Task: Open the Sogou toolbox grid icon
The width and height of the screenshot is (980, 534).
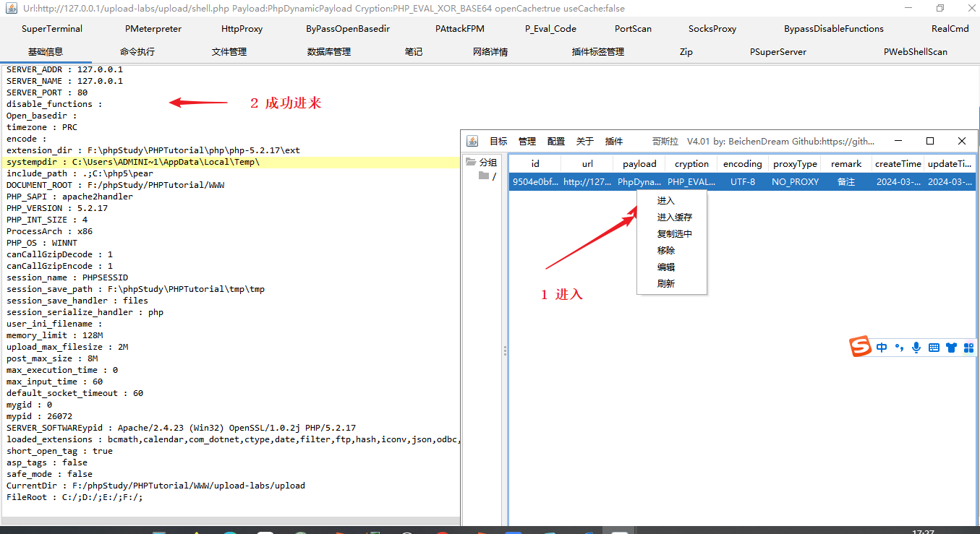Action: [x=969, y=347]
